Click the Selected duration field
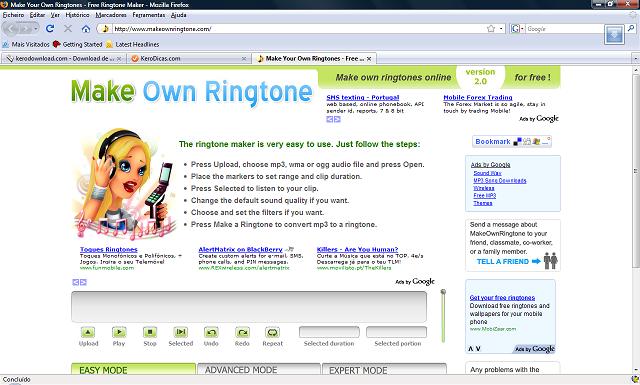The width and height of the screenshot is (640, 385). 329,332
